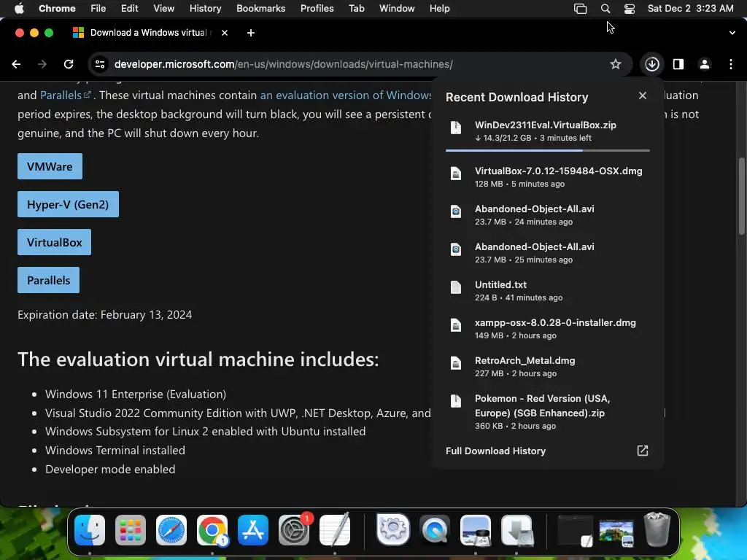Image resolution: width=747 pixels, height=560 pixels.
Task: Click the page vertical scrollbar thumb
Action: 741,195
